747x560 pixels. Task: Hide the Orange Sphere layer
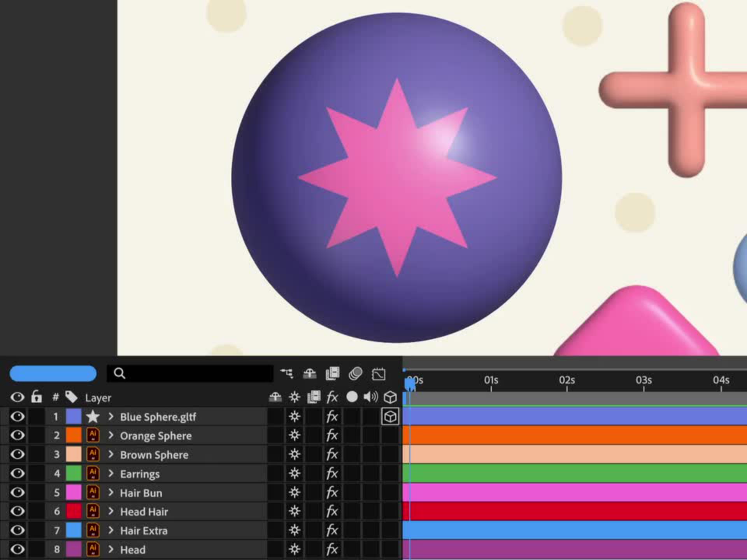[18, 435]
